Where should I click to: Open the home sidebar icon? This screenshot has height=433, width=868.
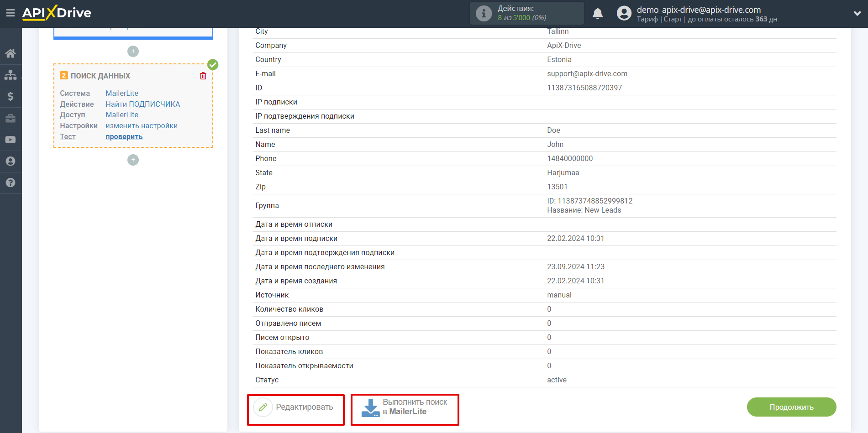(x=11, y=53)
